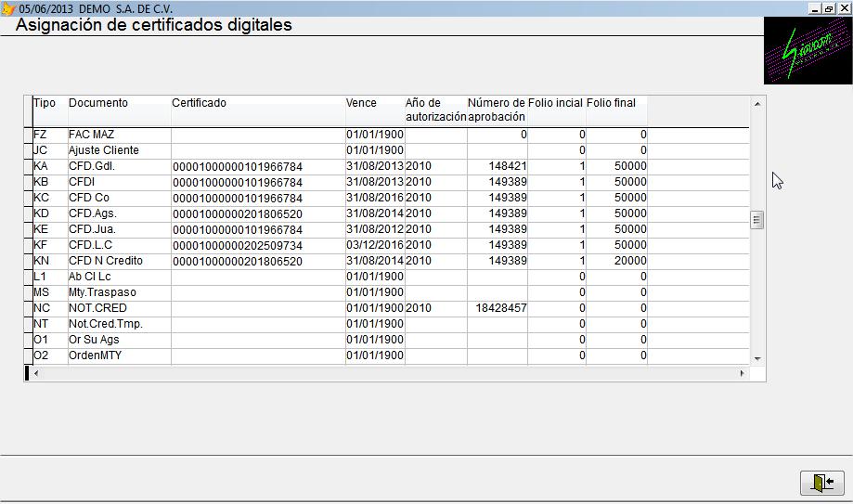Viewport: 853px width, 504px height.
Task: Click the Certificado column header
Action: 258,110
